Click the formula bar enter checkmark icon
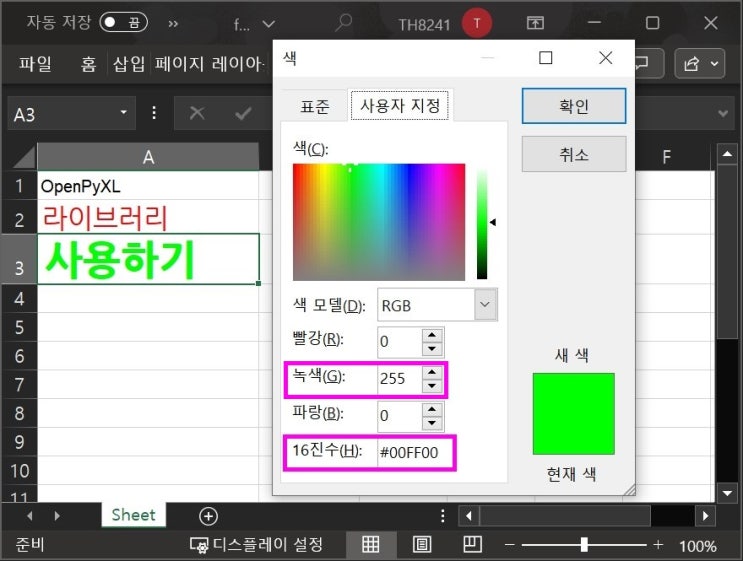The image size is (743, 561). [242, 114]
